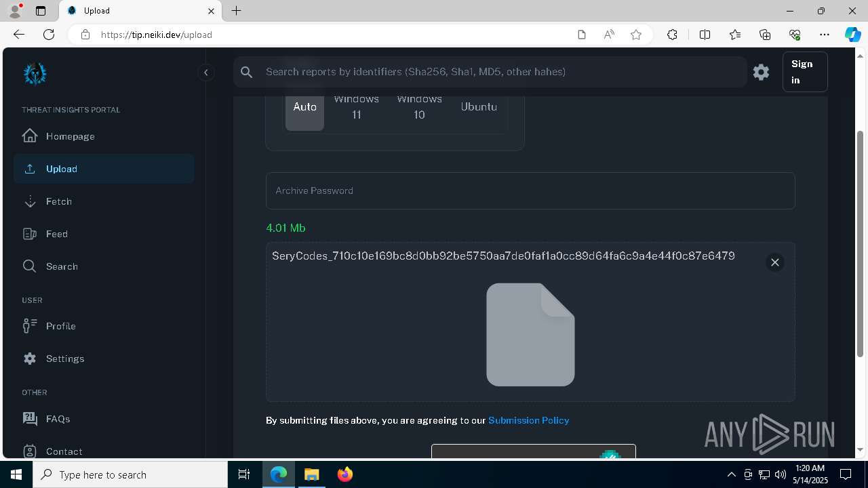The height and width of the screenshot is (488, 868).
Task: Click the Upload arrow icon
Action: [30, 169]
